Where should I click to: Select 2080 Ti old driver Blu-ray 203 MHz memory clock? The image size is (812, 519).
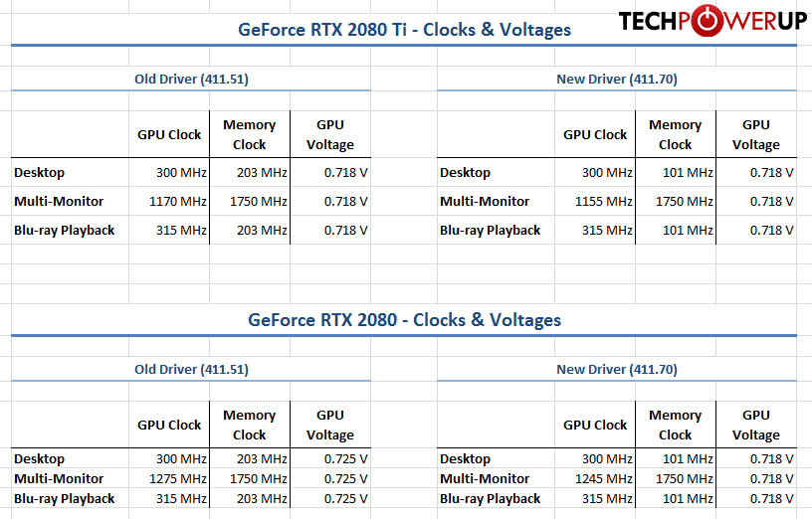(262, 231)
